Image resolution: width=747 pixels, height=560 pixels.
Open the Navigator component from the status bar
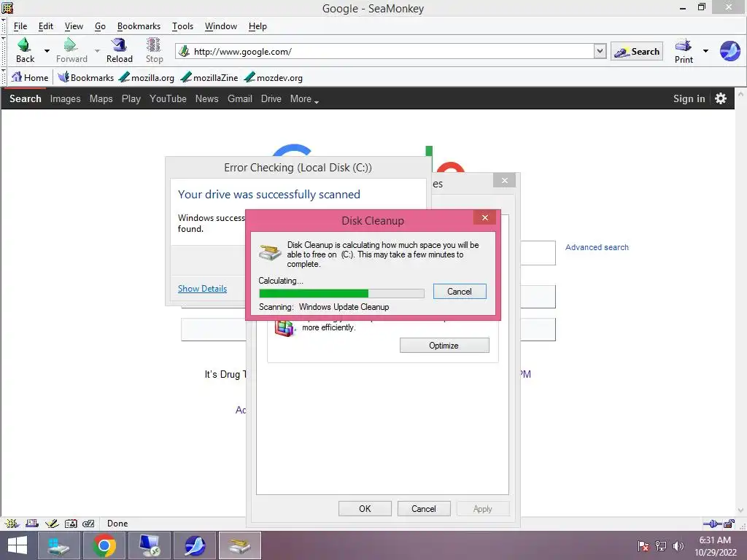pos(12,524)
